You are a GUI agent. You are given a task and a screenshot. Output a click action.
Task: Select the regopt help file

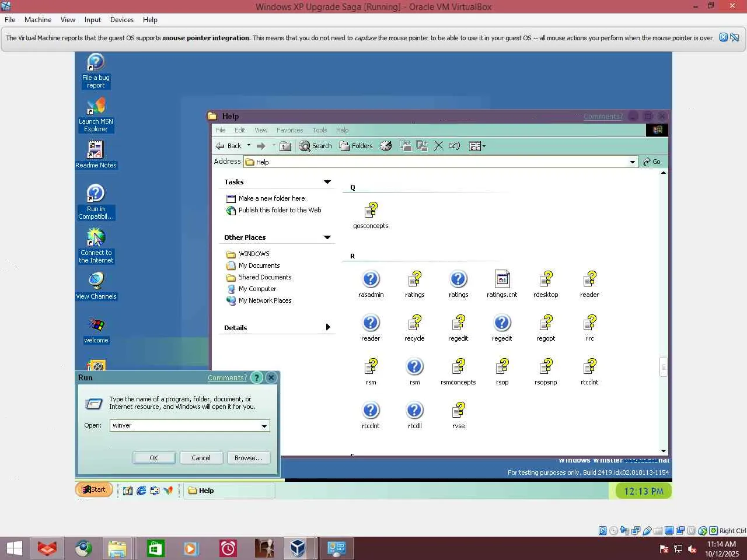(546, 328)
